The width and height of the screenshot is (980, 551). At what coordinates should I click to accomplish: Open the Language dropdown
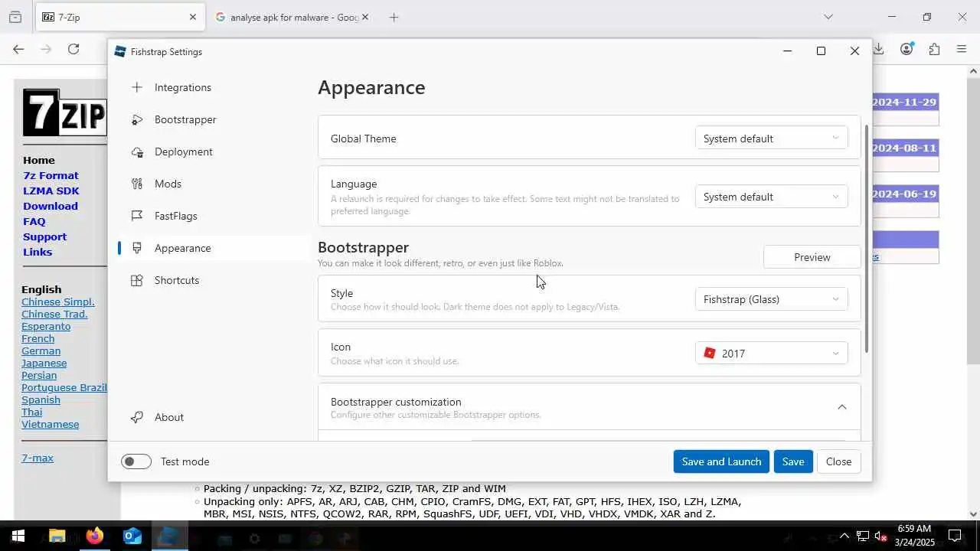(771, 197)
